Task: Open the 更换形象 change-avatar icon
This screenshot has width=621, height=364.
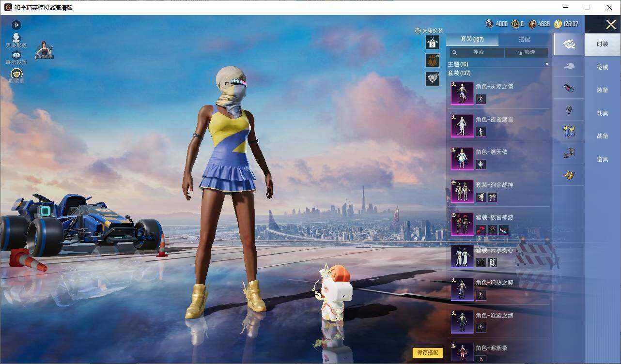Action: coord(16,38)
